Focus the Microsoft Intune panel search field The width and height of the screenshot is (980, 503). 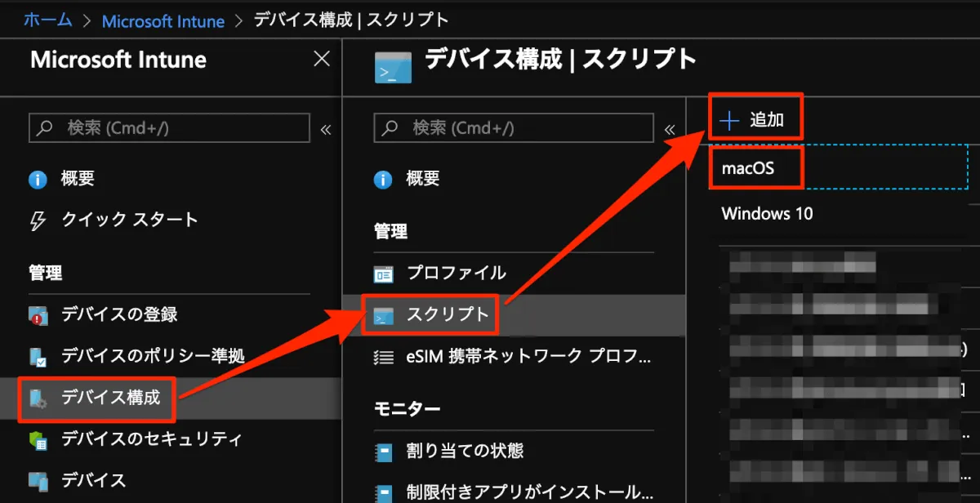[x=170, y=128]
